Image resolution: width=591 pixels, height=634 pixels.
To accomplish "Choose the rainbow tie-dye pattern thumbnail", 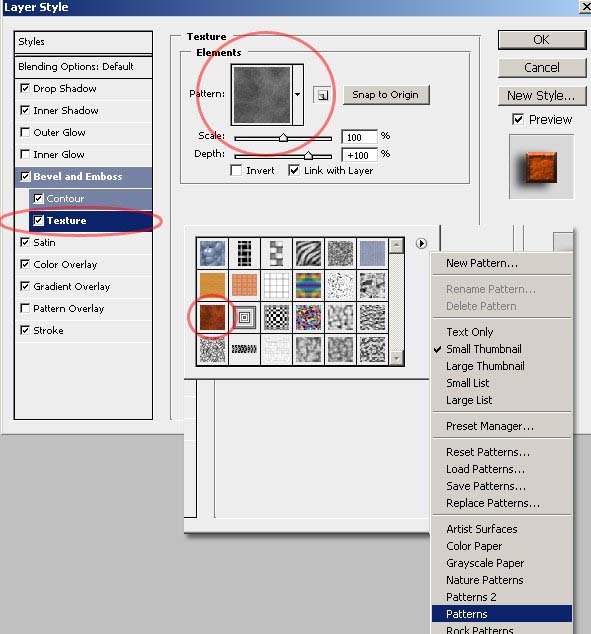I will [308, 286].
